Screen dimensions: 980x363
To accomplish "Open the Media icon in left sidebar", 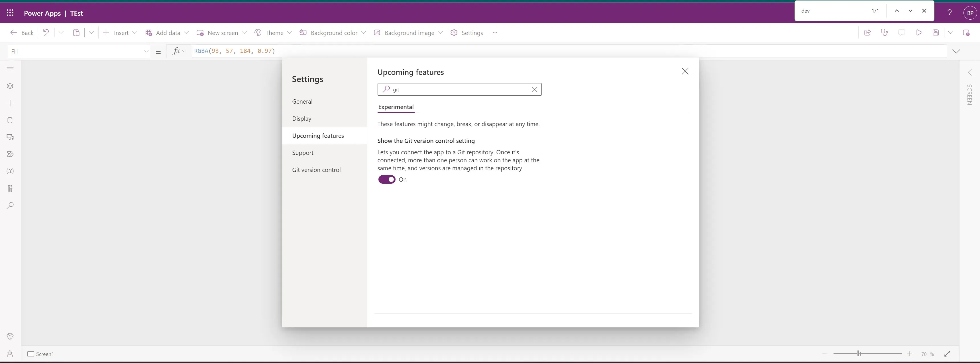I will coord(10,137).
